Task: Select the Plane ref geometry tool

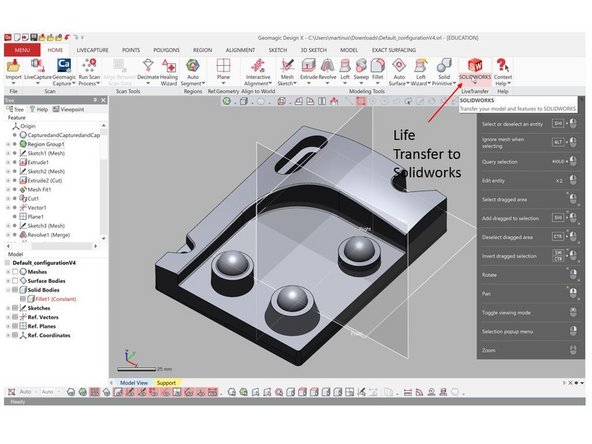Action: 223,66
